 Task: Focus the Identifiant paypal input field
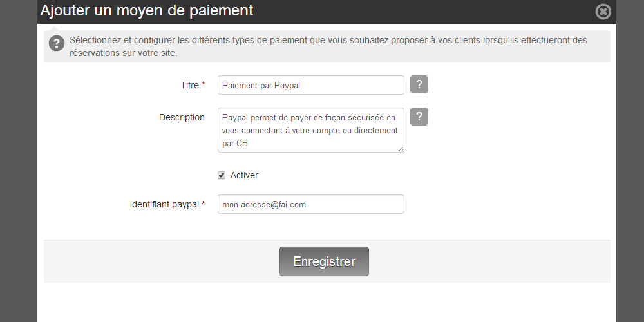click(x=311, y=204)
